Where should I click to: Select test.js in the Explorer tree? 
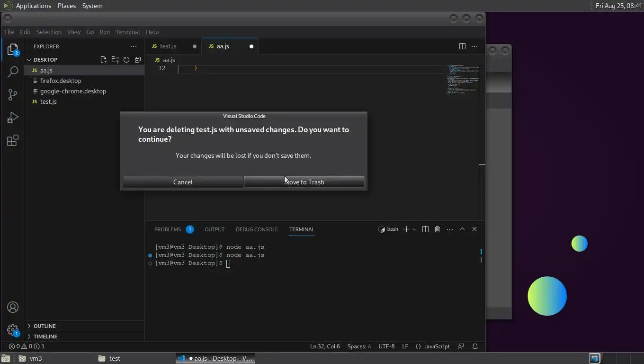tap(84, 101)
